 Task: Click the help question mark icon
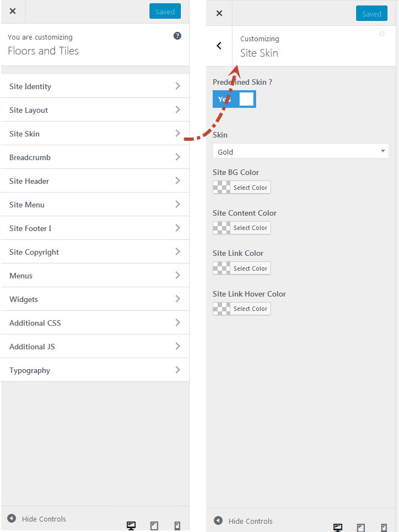[x=178, y=36]
